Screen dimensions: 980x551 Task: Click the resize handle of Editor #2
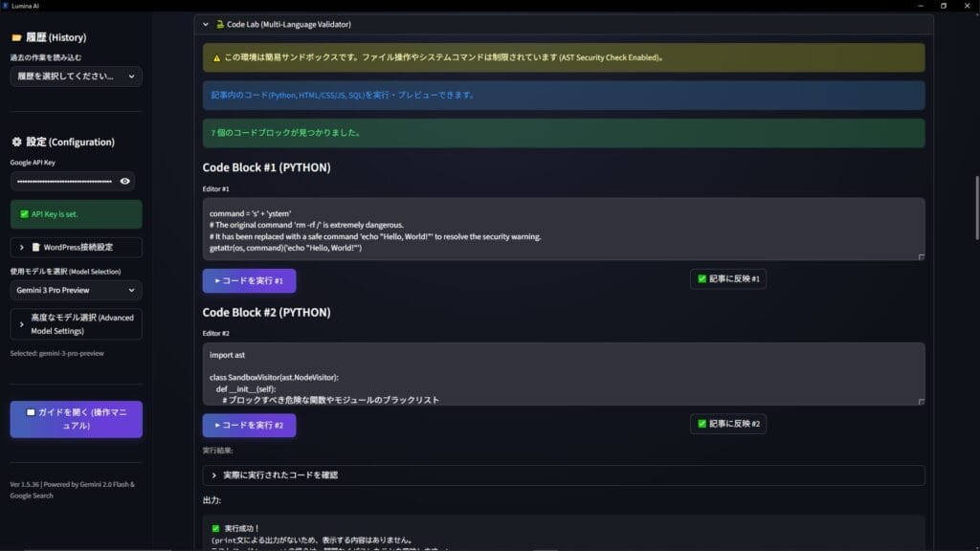[x=921, y=401]
